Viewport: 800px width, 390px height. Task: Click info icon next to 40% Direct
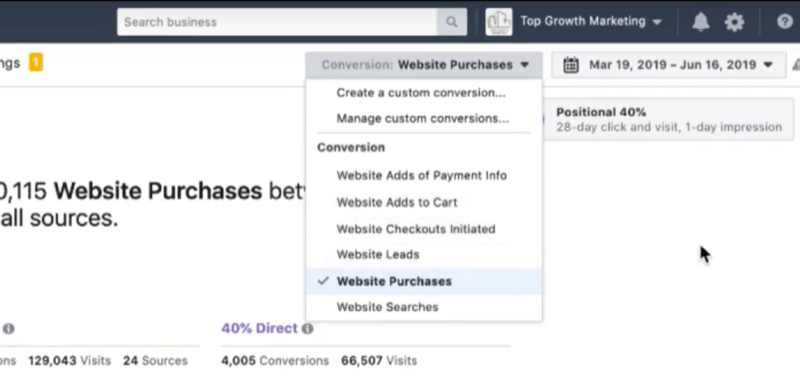pyautogui.click(x=307, y=329)
